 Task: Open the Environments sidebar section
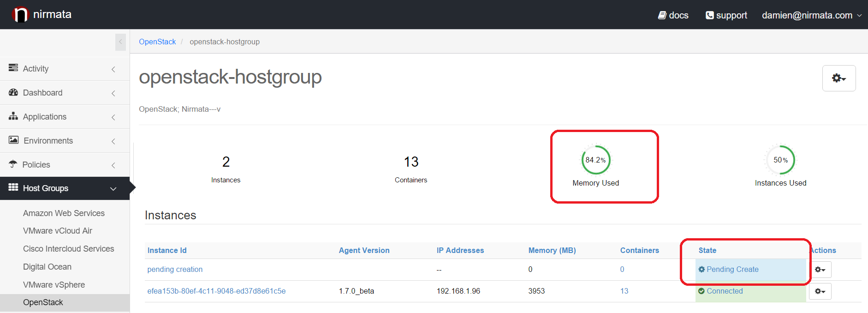[65, 141]
